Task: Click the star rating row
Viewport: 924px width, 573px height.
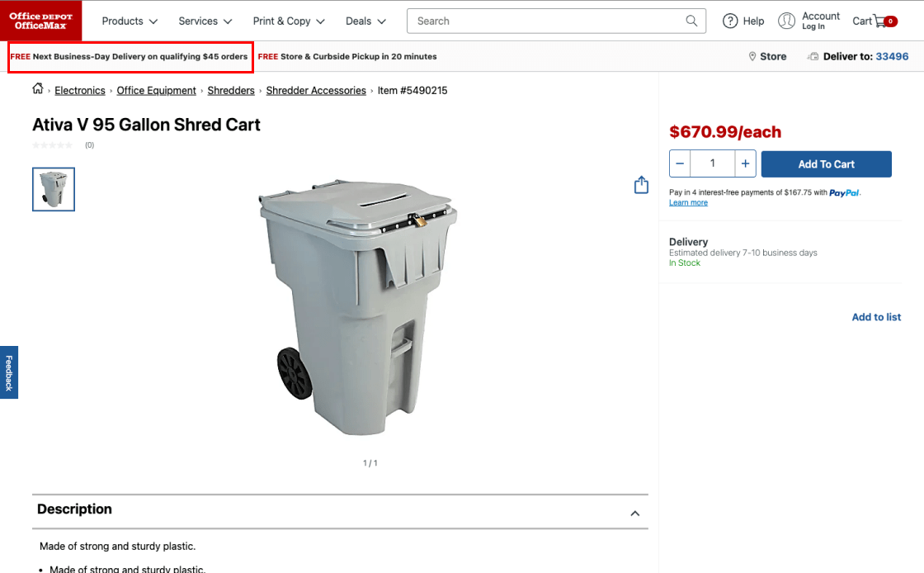Action: pos(53,145)
